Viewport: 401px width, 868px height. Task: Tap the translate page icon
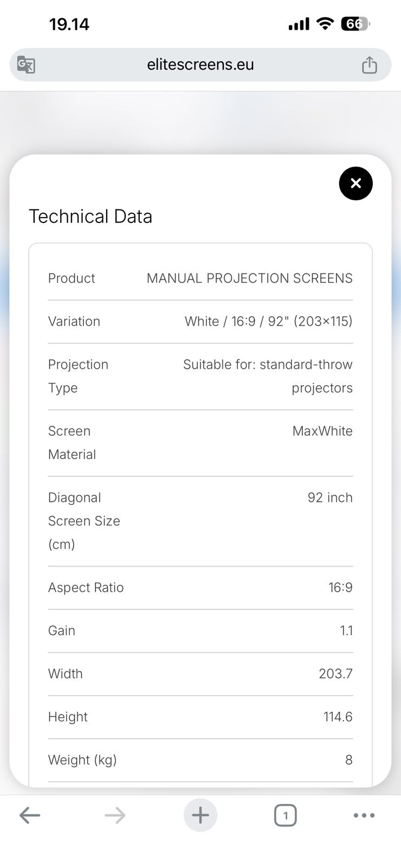(x=26, y=65)
